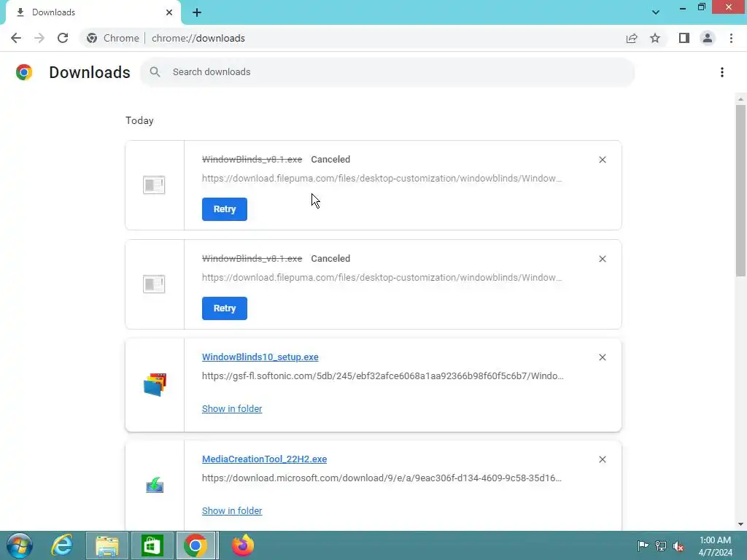747x560 pixels.
Task: Click the scrollbar up arrow
Action: click(740, 99)
